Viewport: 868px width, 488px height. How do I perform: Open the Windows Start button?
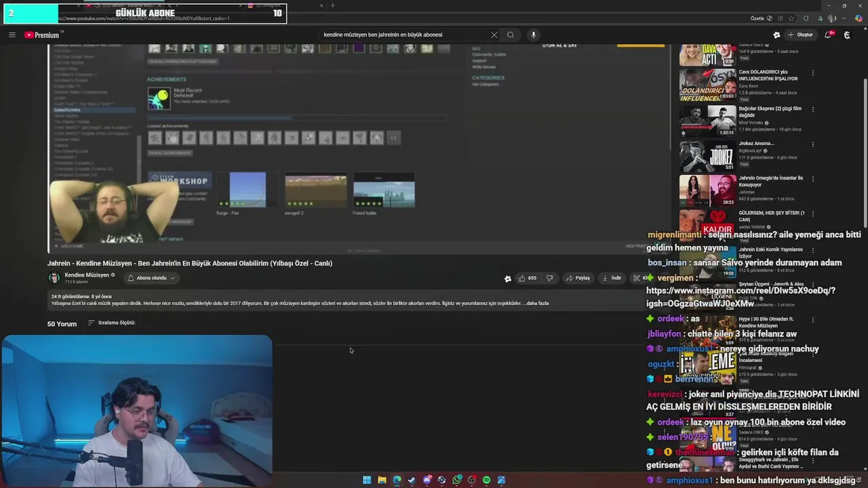(367, 480)
